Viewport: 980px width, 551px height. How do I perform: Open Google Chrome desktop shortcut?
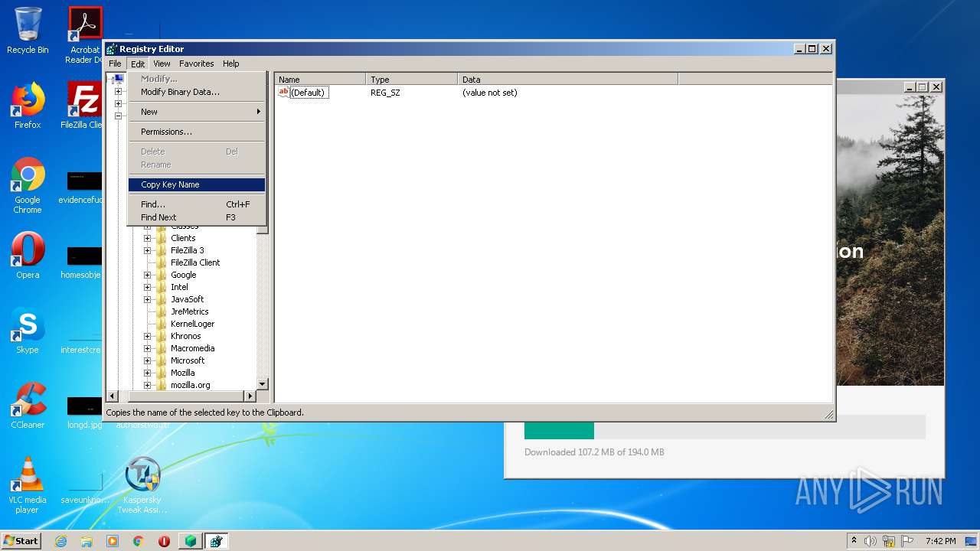pyautogui.click(x=28, y=185)
